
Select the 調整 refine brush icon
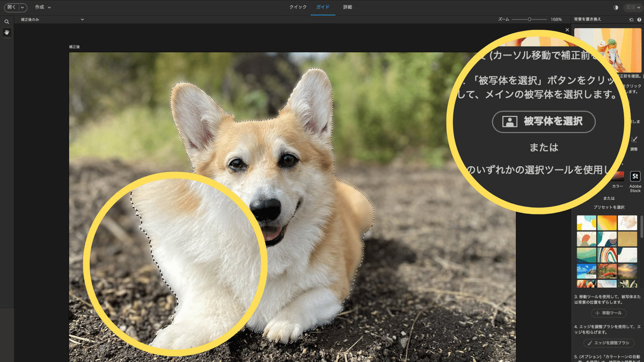(x=634, y=139)
